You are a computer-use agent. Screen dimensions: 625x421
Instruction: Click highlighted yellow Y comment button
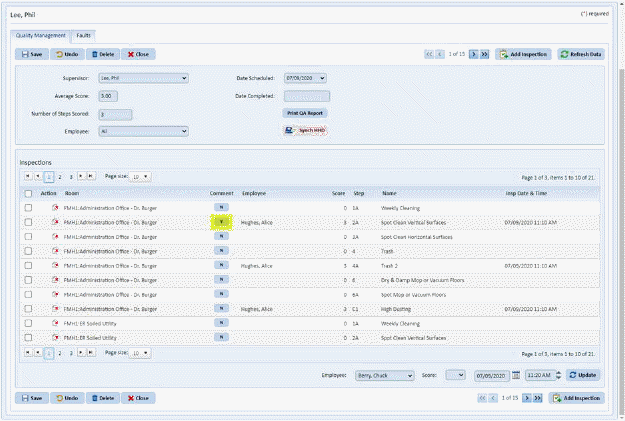[219, 222]
